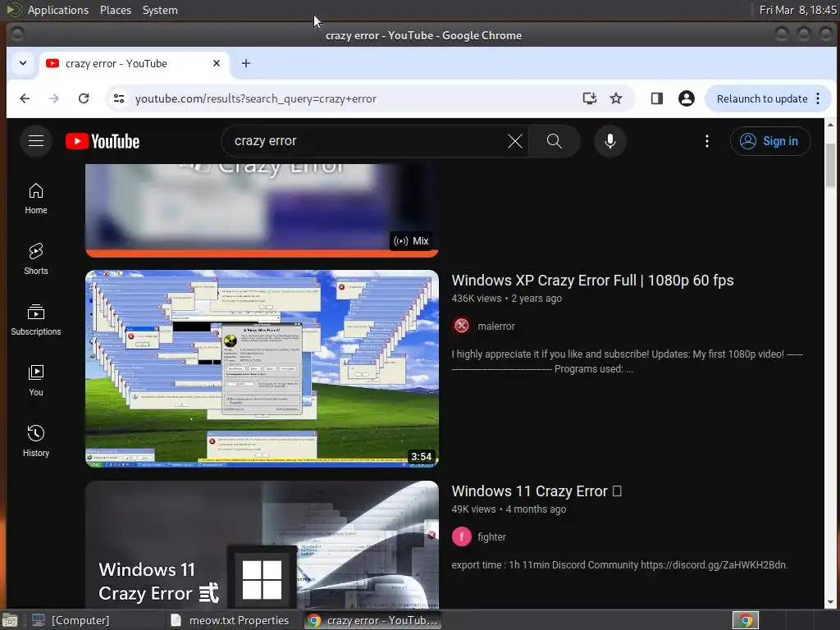The height and width of the screenshot is (630, 840).
Task: Open the Windows XP Crazy Error thumbnail
Action: pyautogui.click(x=262, y=368)
